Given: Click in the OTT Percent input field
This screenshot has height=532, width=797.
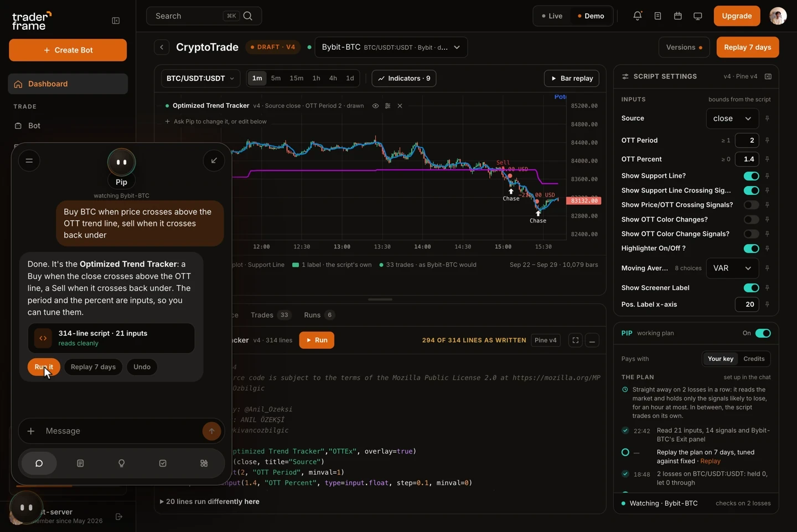Looking at the screenshot, I should (x=747, y=159).
